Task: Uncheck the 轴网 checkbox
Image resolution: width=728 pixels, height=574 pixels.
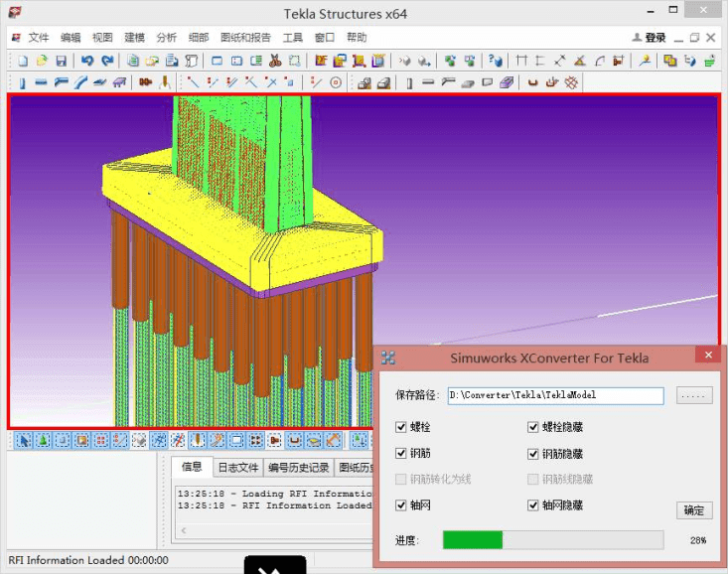Action: pyautogui.click(x=400, y=504)
